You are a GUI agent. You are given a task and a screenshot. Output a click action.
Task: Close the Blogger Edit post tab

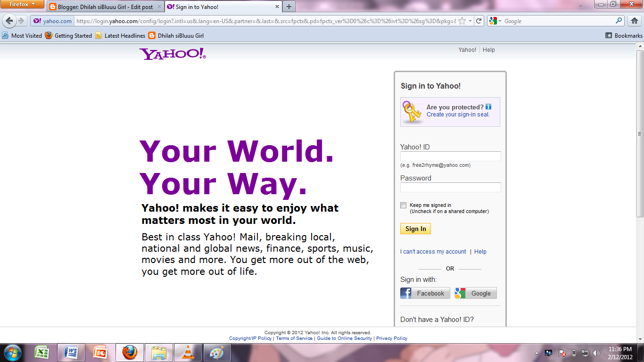coord(158,7)
